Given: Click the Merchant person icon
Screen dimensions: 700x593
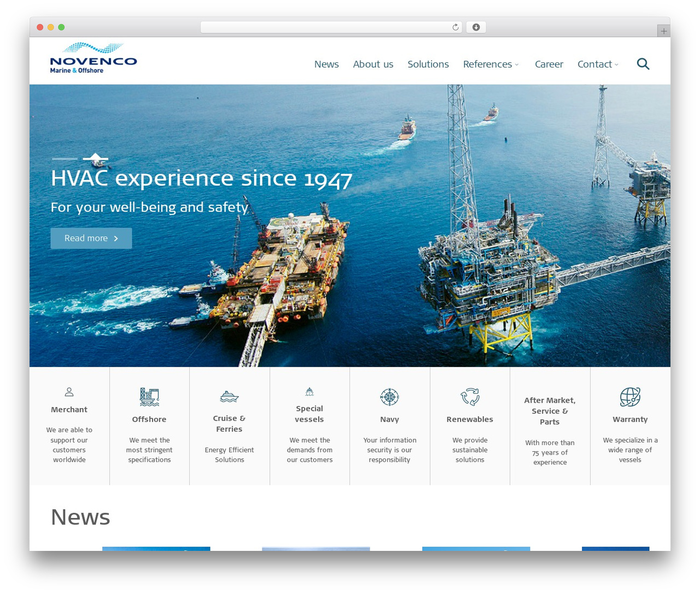Looking at the screenshot, I should tap(69, 392).
